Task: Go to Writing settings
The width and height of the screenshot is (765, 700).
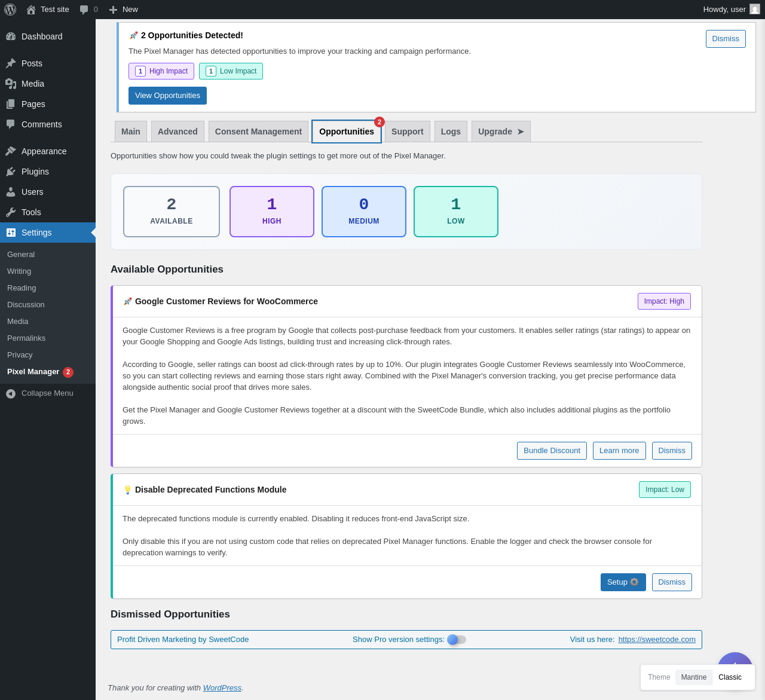Action: click(x=19, y=271)
